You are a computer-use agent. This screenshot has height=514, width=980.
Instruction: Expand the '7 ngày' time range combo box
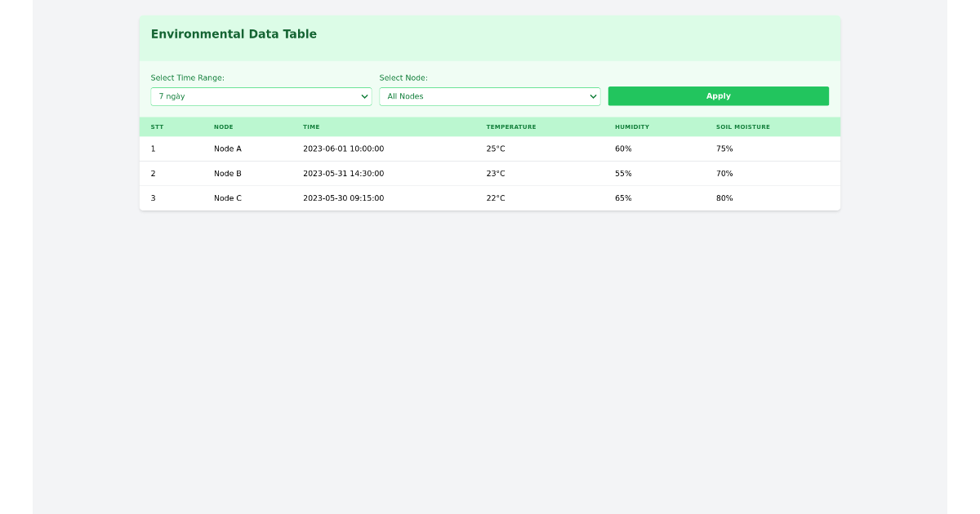[366, 95]
